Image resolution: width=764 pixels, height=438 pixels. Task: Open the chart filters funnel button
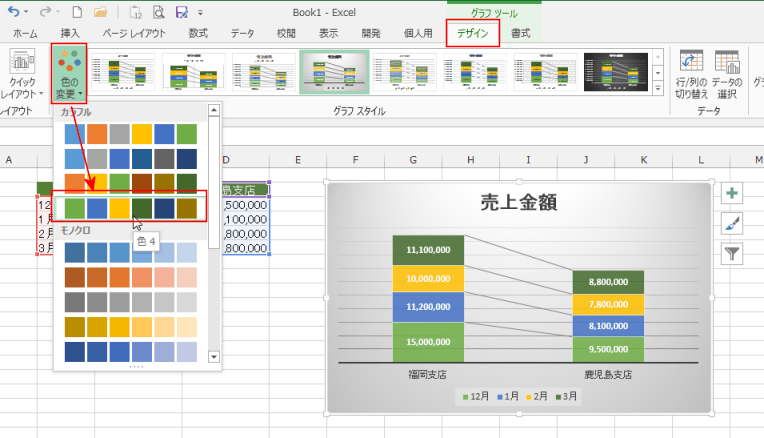coord(732,253)
